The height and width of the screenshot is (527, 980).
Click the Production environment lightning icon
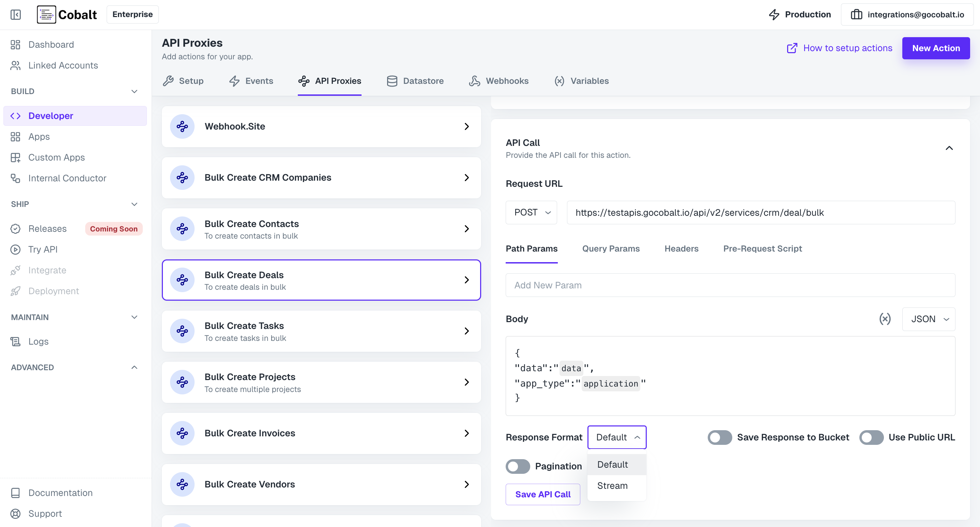[774, 14]
